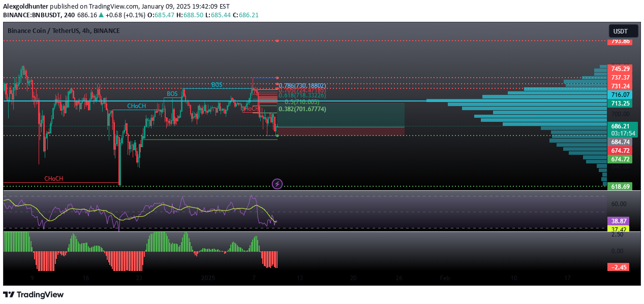This screenshot has height=304, width=644.
Task: Click the header close value C:686.21
Action: pos(246,15)
